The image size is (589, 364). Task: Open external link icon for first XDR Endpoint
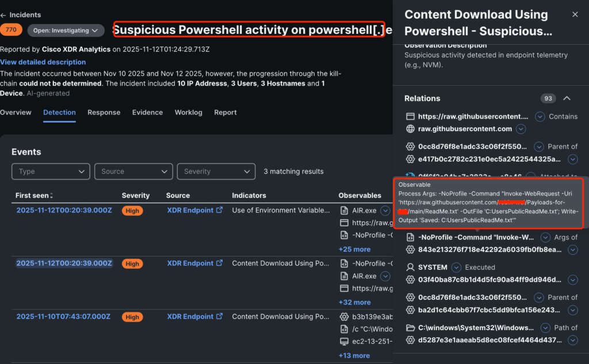pos(219,210)
